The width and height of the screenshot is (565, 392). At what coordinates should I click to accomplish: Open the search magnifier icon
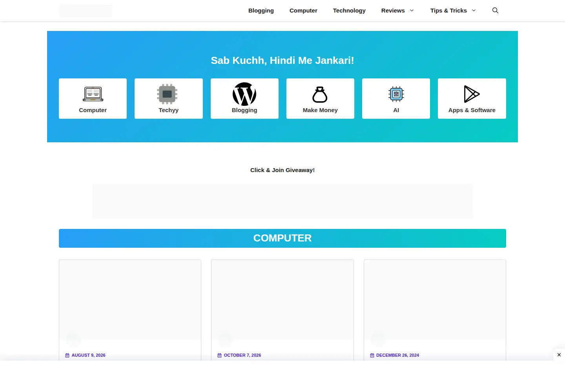coord(495,11)
